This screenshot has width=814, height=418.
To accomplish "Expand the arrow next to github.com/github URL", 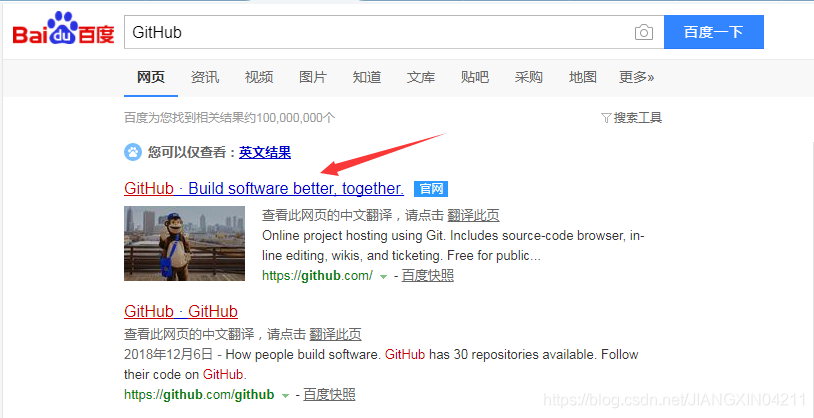I will click(x=284, y=396).
